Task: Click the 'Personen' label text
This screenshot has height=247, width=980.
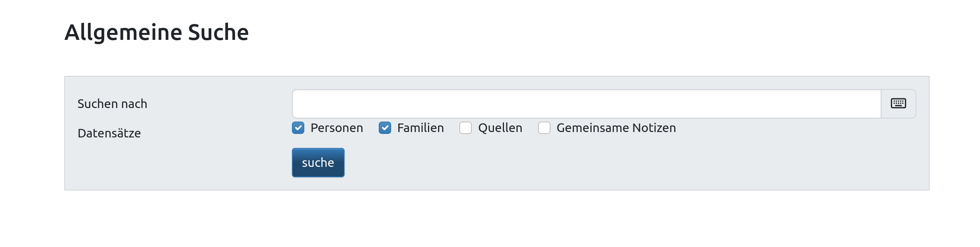Action: 336,128
